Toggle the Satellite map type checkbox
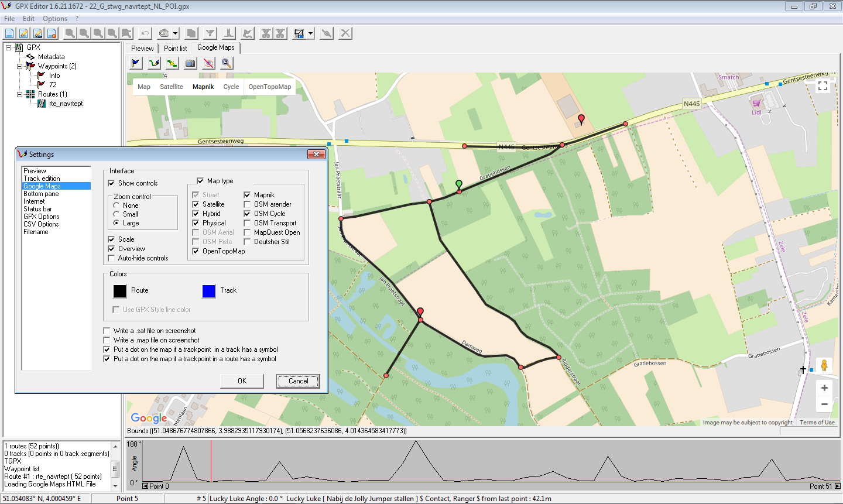 (x=196, y=204)
